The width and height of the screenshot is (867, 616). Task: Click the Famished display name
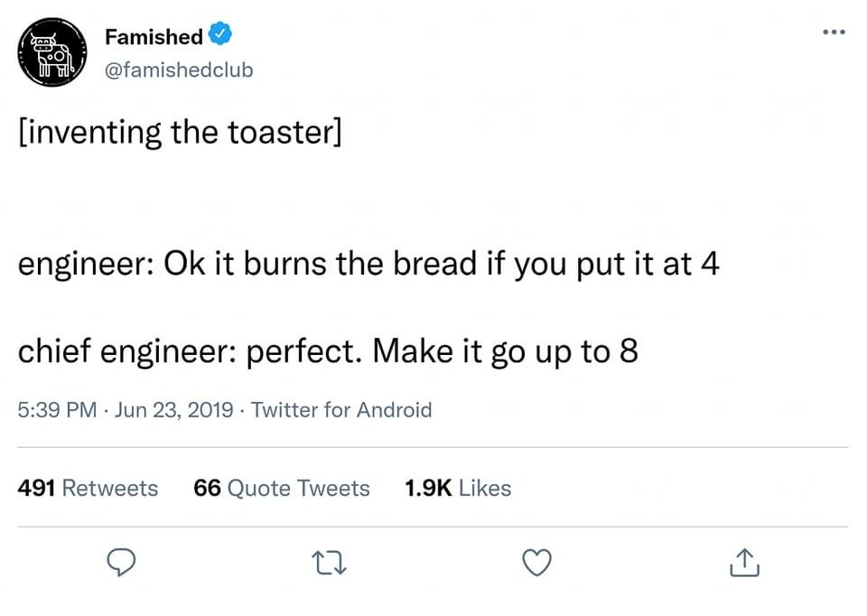[x=154, y=37]
